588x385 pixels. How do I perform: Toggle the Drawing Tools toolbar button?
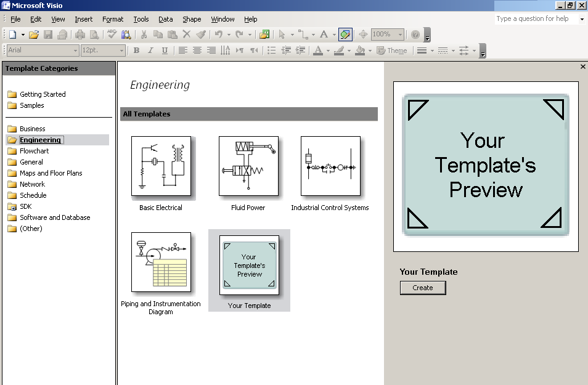tap(345, 34)
